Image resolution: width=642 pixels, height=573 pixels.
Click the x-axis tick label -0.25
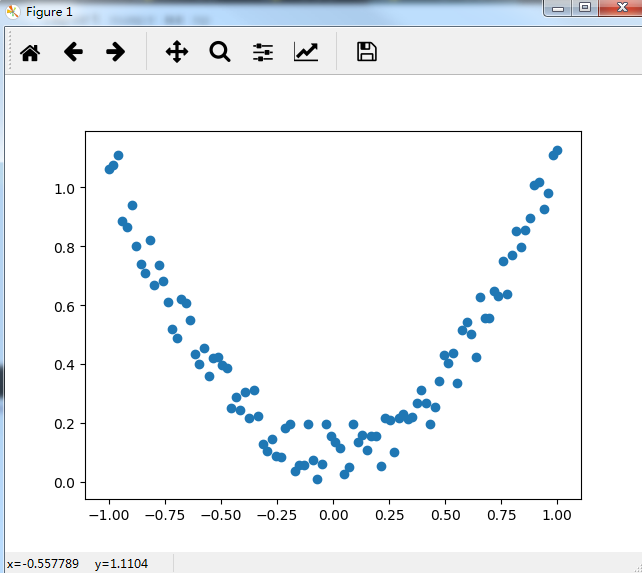click(x=277, y=515)
